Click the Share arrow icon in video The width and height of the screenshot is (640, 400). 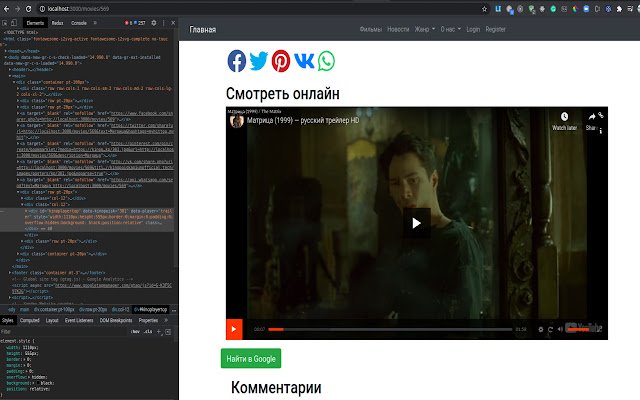[591, 117]
